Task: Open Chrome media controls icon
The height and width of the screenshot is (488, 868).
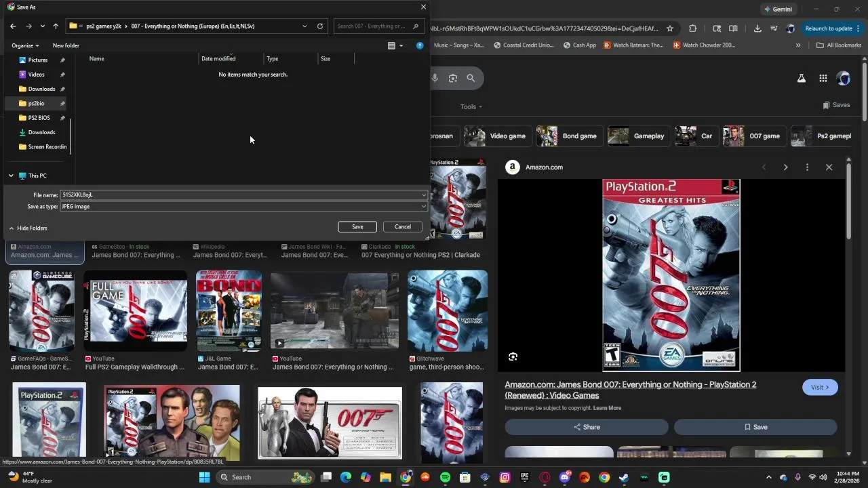Action: coord(774,28)
